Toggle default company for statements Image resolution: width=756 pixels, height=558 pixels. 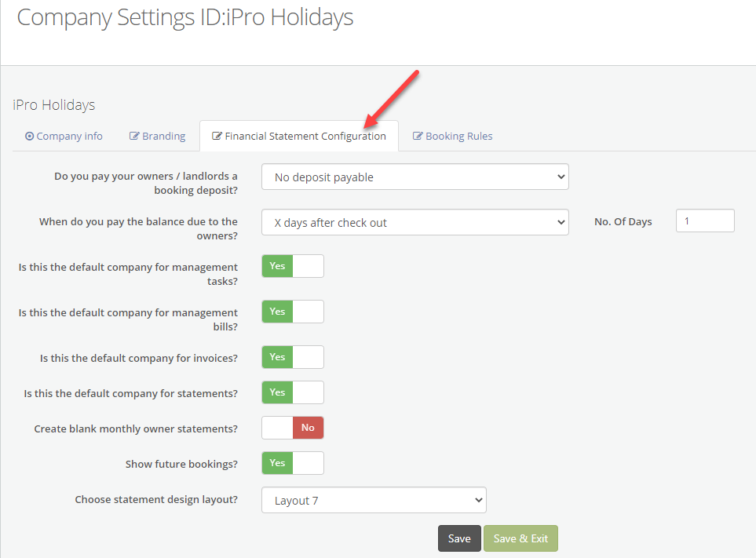pyautogui.click(x=293, y=392)
